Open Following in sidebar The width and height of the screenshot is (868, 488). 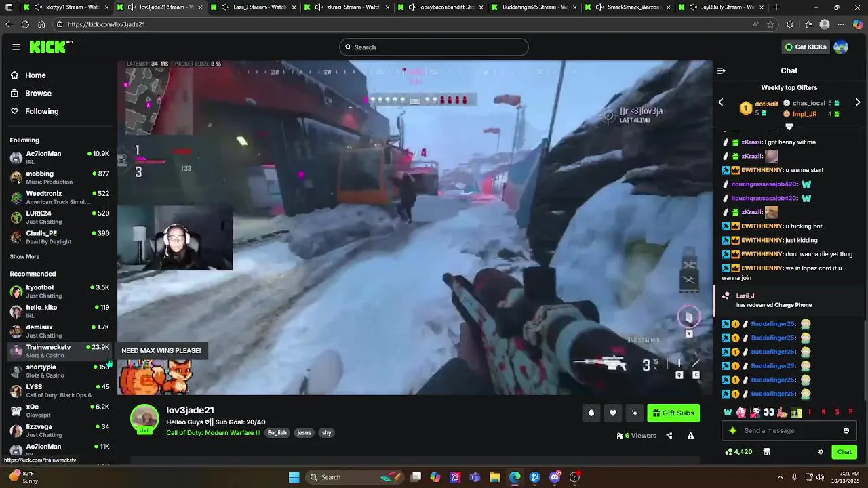[x=41, y=111]
